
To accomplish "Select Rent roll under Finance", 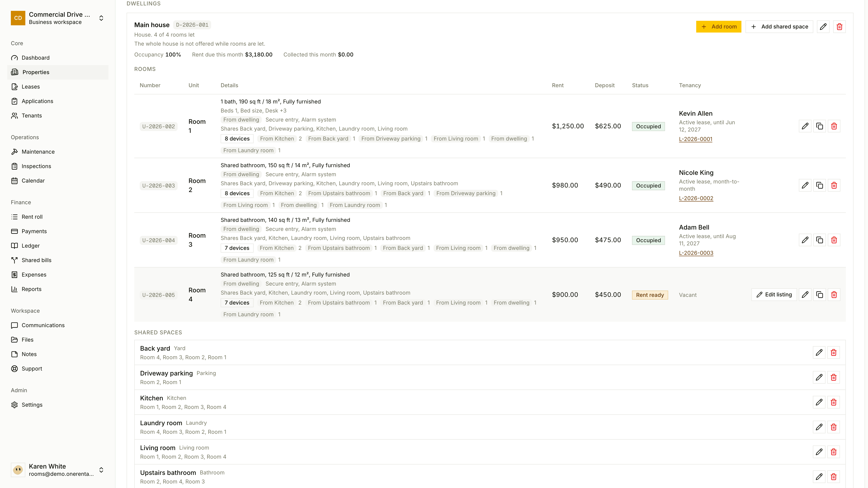I will (32, 217).
